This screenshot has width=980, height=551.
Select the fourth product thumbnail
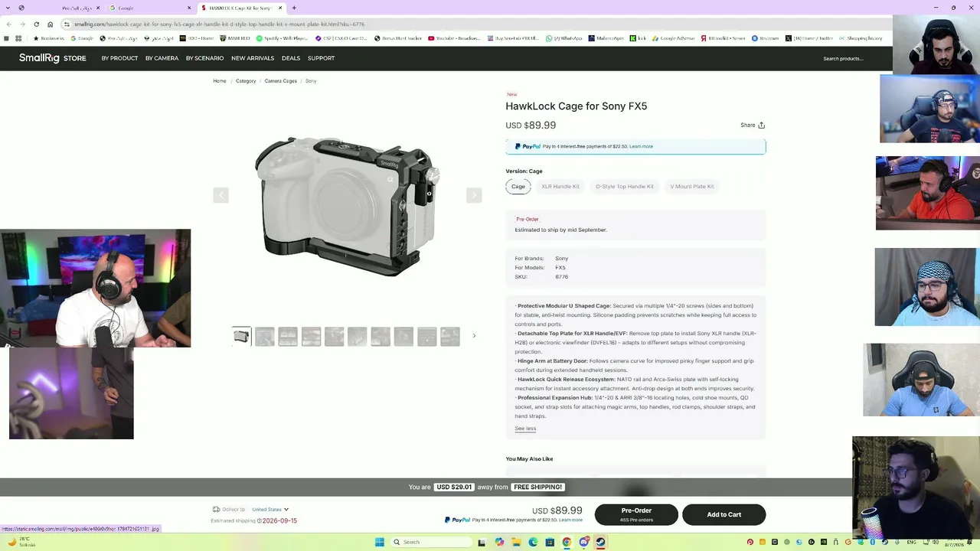tap(311, 336)
